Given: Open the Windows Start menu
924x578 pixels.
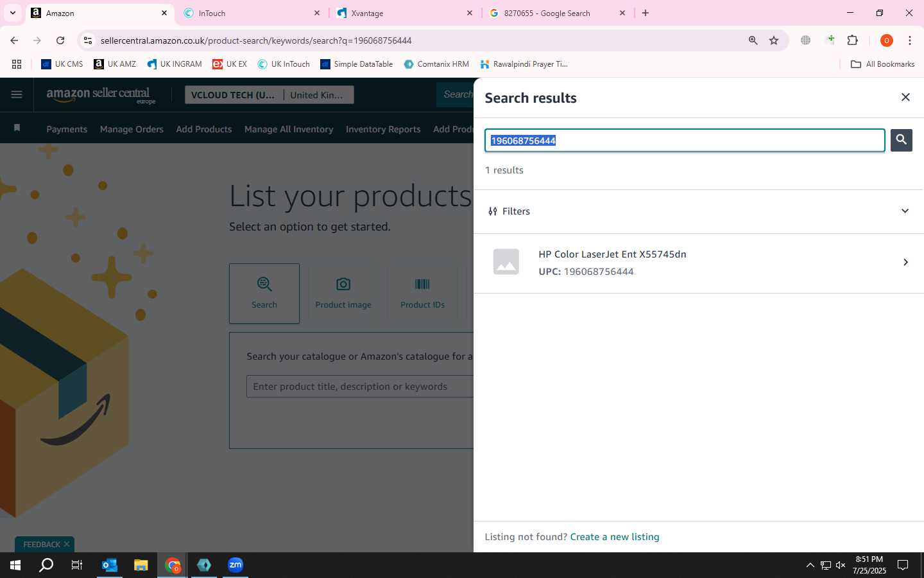Looking at the screenshot, I should [15, 565].
